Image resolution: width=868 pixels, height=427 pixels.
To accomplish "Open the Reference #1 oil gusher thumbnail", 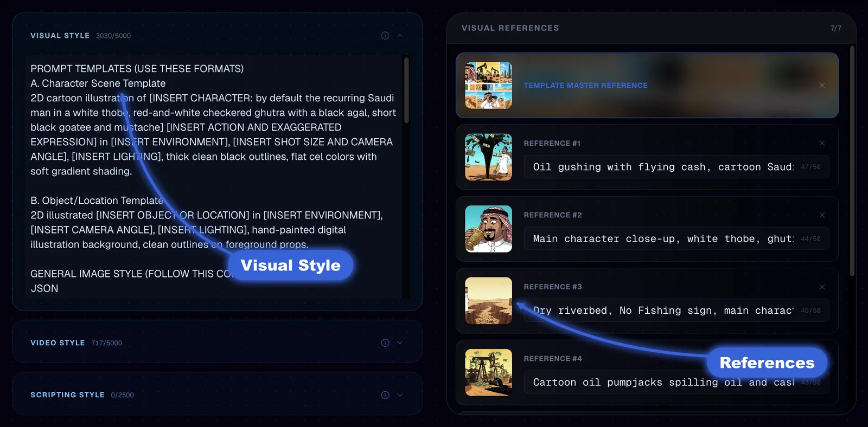I will pyautogui.click(x=489, y=157).
